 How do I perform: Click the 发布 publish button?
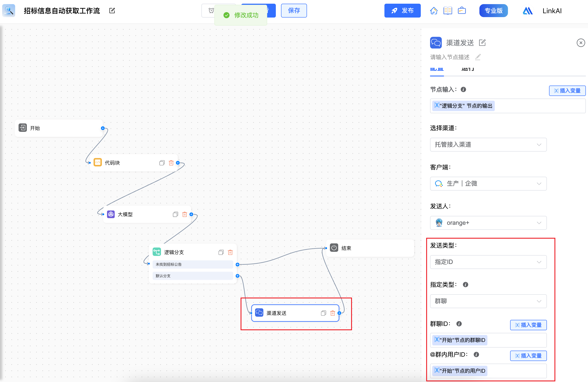pos(402,11)
